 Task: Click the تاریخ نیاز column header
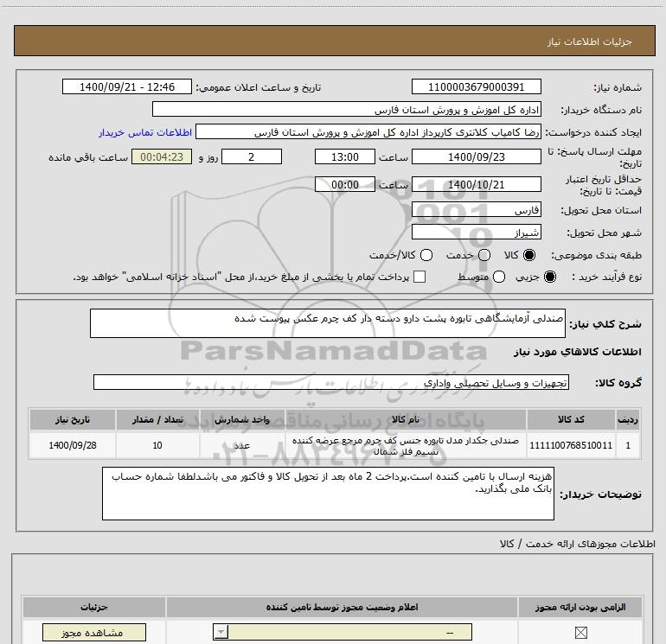coord(73,420)
